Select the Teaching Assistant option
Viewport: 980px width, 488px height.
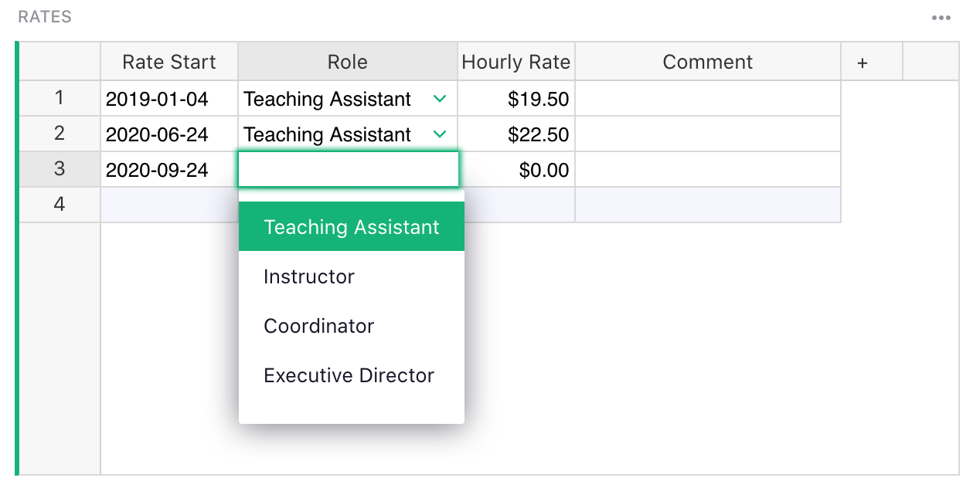[x=352, y=227]
